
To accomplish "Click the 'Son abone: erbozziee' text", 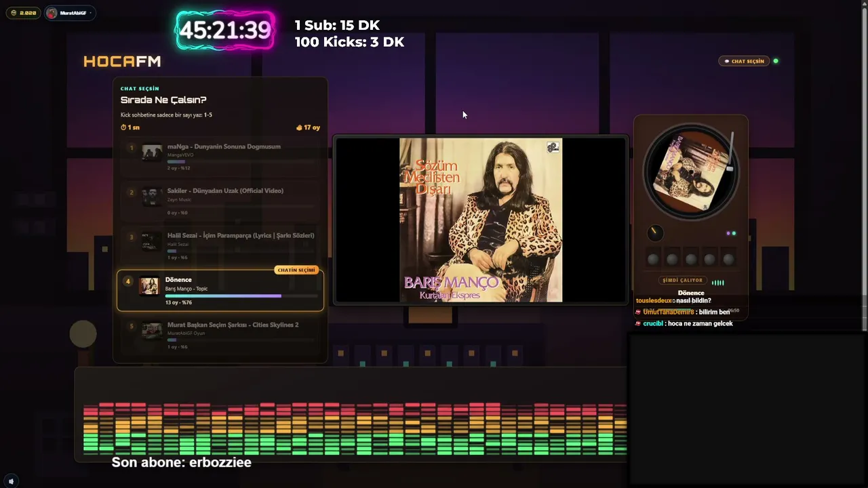I will click(182, 463).
